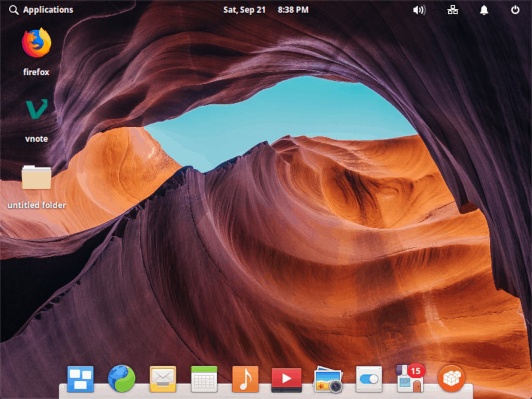The image size is (532, 399).
Task: Launch the Epiphany web browser in the dock
Action: [121, 379]
